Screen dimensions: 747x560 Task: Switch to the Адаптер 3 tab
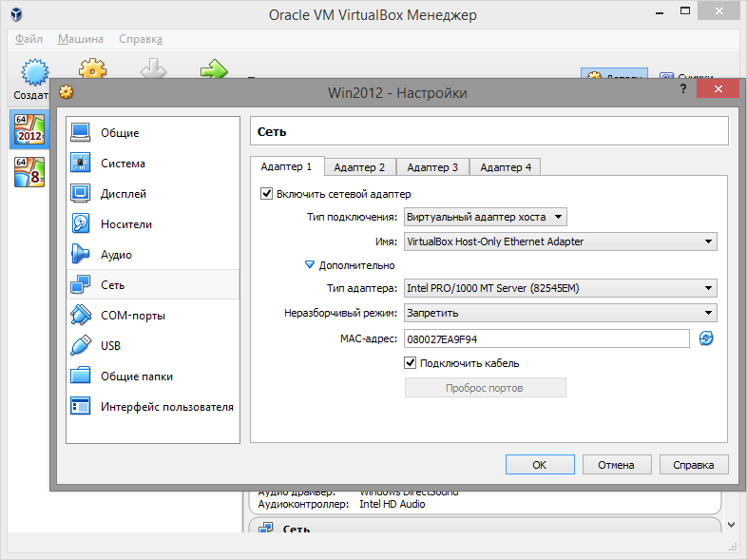[x=432, y=167]
